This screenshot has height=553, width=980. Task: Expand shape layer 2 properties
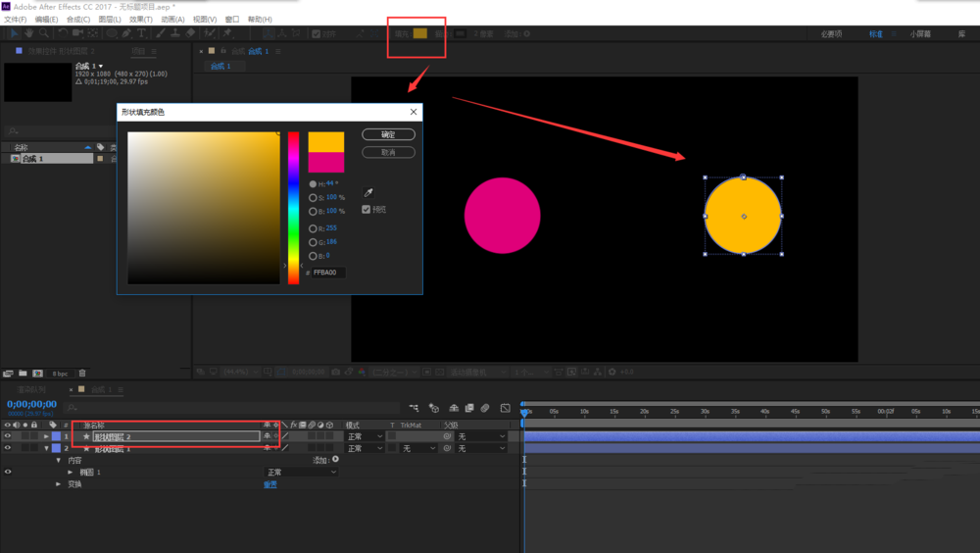(46, 436)
